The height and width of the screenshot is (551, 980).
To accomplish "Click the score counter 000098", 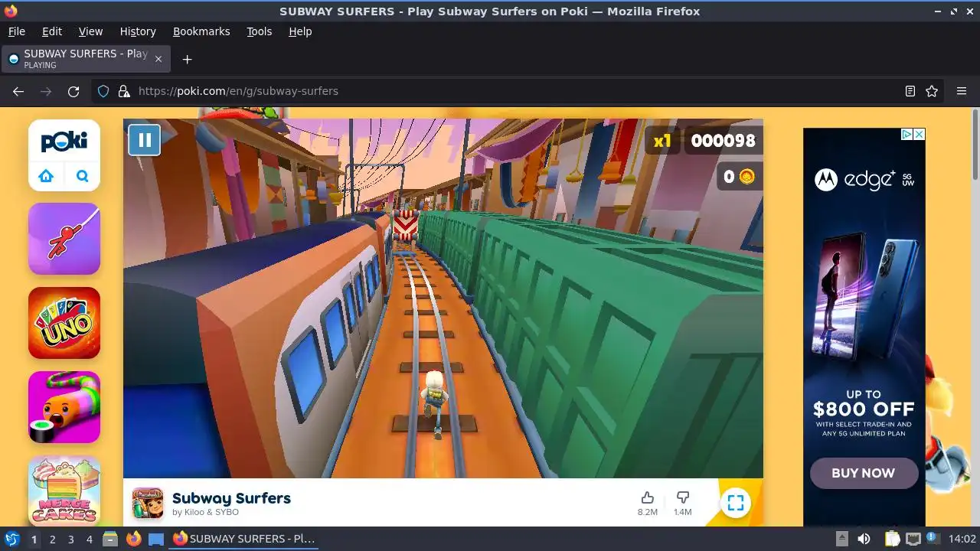I will click(723, 140).
